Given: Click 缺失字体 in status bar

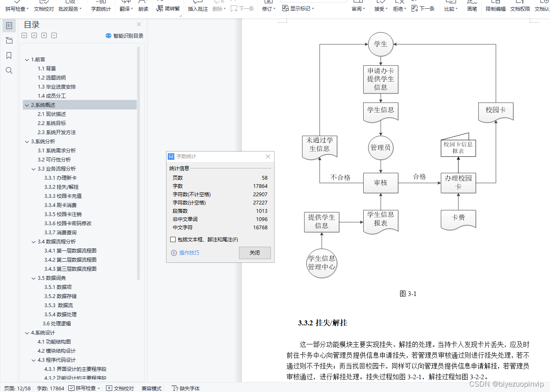Looking at the screenshot, I should click(186, 388).
